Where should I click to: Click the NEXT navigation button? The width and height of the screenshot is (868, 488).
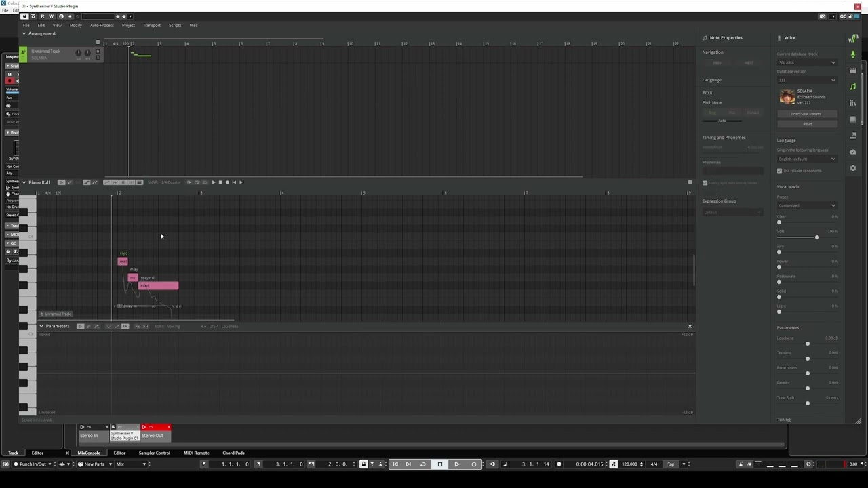point(749,63)
